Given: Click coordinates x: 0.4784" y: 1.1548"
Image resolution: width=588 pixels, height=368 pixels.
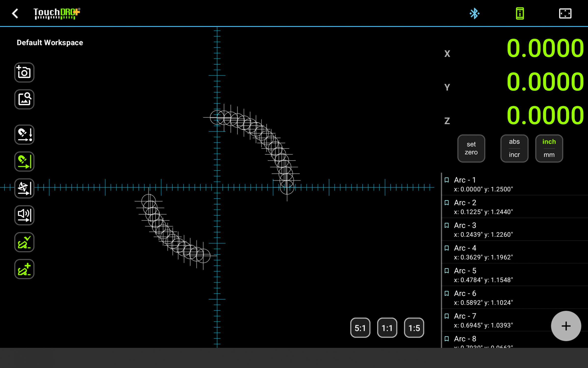Looking at the screenshot, I should click(x=483, y=280).
